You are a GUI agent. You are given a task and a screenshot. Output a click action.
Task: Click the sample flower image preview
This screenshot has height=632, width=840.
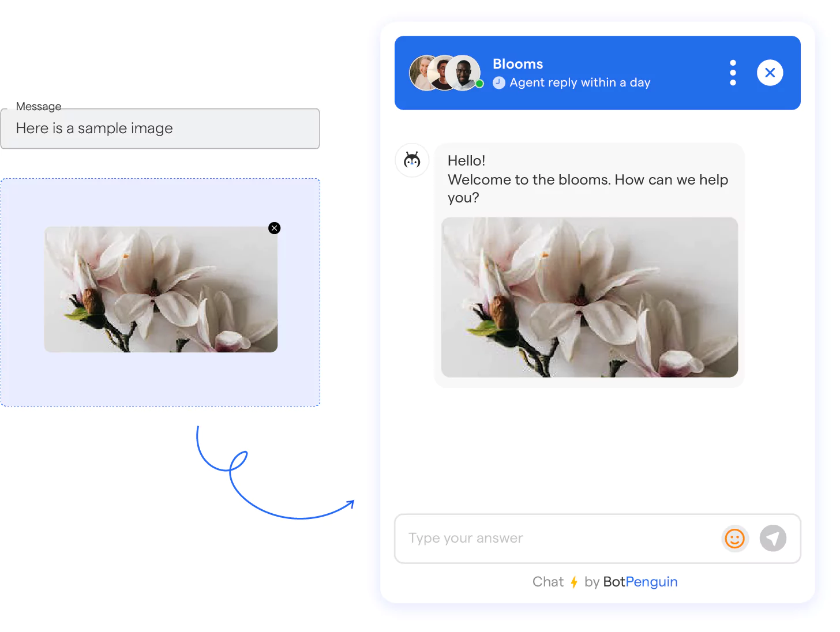click(x=160, y=289)
